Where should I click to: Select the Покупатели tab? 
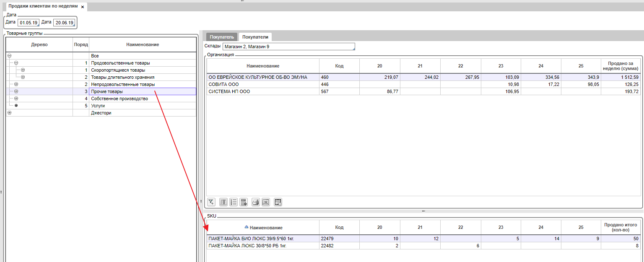pos(255,37)
